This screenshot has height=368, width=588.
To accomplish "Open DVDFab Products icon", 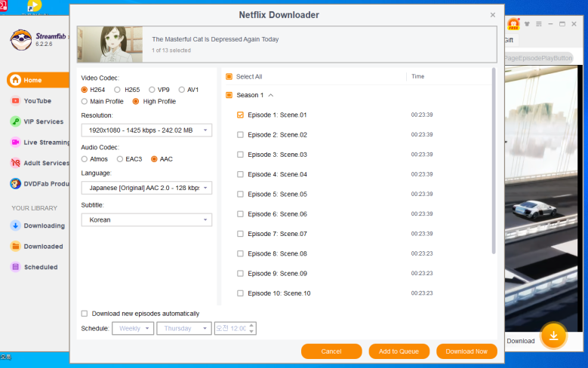I will coord(15,184).
